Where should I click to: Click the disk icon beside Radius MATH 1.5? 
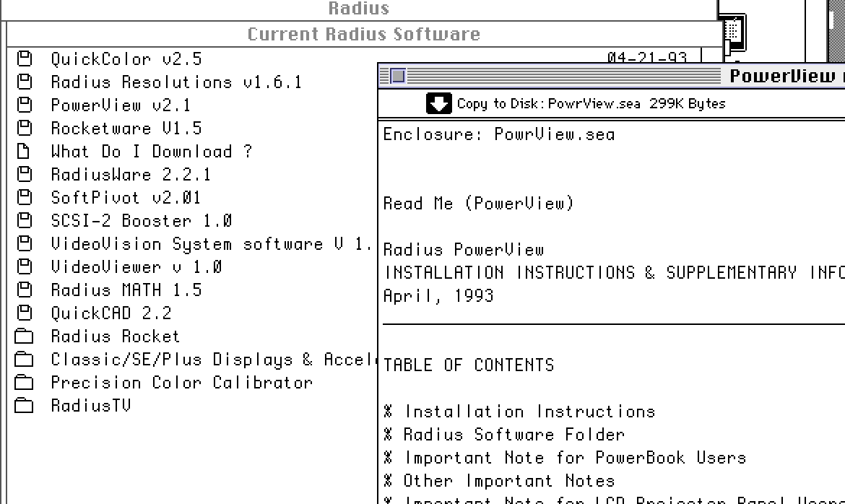[x=25, y=290]
